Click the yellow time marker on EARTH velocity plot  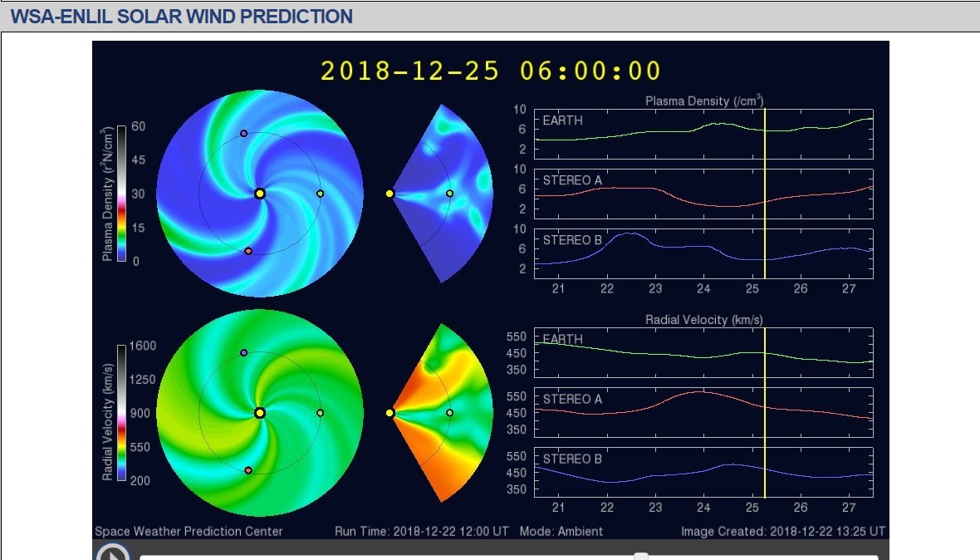tap(764, 352)
